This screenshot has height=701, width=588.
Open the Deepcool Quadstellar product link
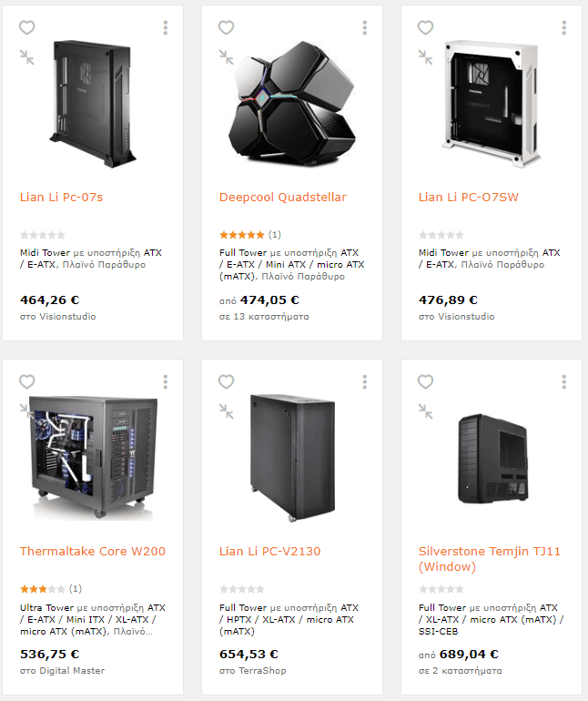(283, 198)
